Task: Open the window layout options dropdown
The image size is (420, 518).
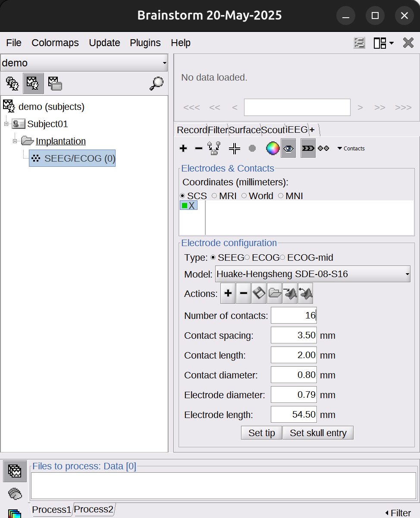Action: [383, 43]
